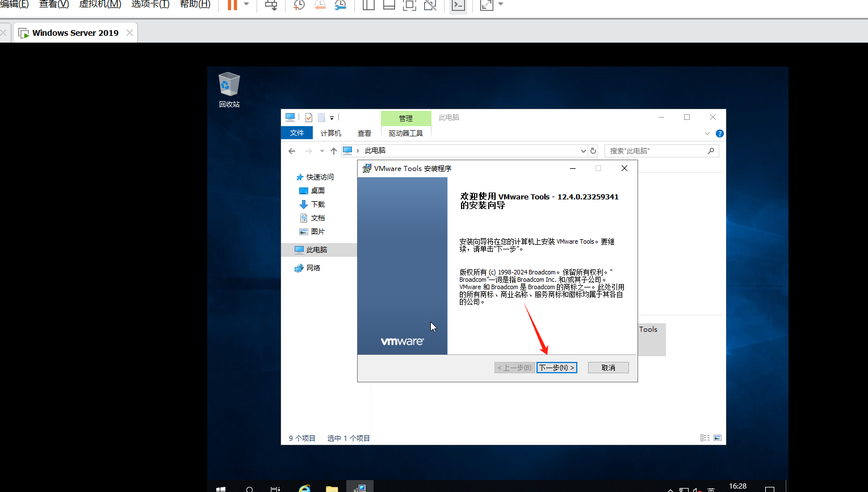Image resolution: width=868 pixels, height=492 pixels.
Task: Click the 搜索"此电脑" search box
Action: point(661,151)
